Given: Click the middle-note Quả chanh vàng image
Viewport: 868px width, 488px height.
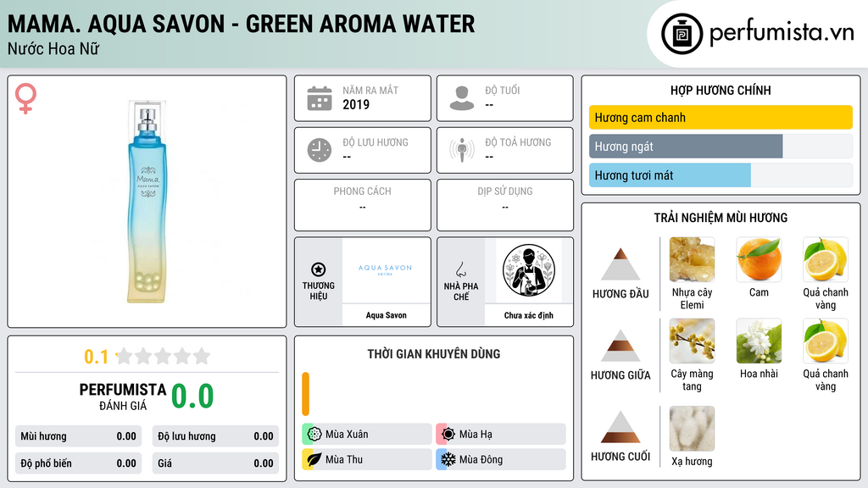Looking at the screenshot, I should click(826, 341).
